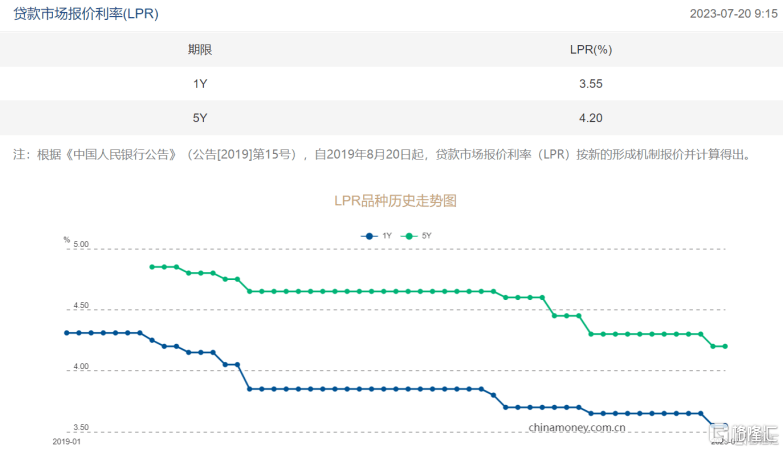784x450 pixels.
Task: Click the 期限 column header
Action: [200, 49]
